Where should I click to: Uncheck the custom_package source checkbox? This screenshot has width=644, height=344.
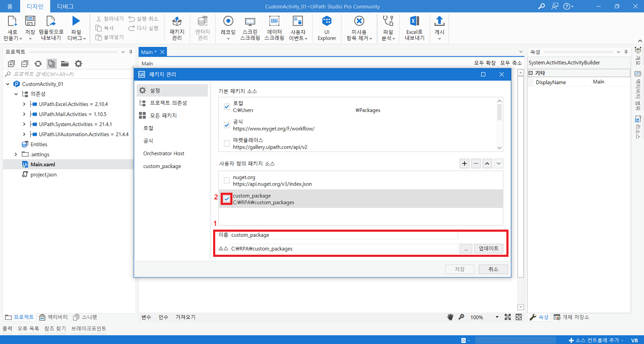point(227,199)
